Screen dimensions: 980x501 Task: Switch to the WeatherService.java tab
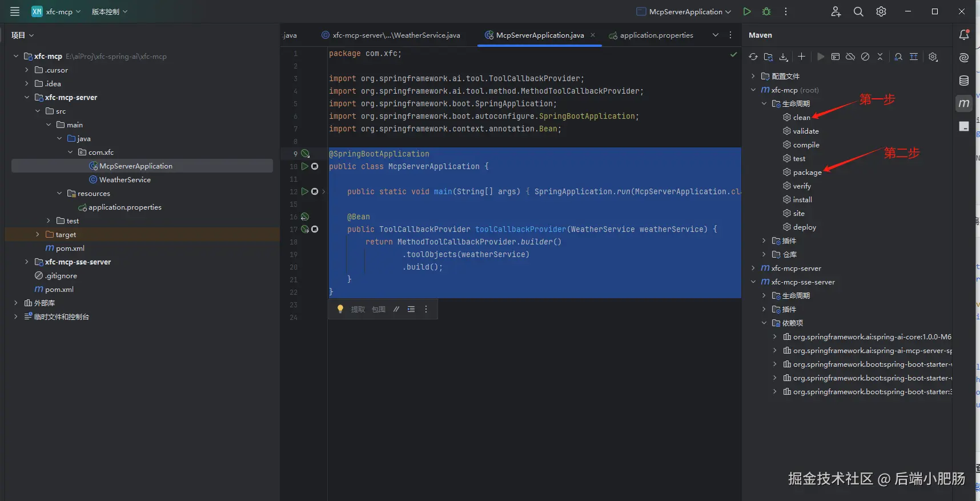[396, 35]
